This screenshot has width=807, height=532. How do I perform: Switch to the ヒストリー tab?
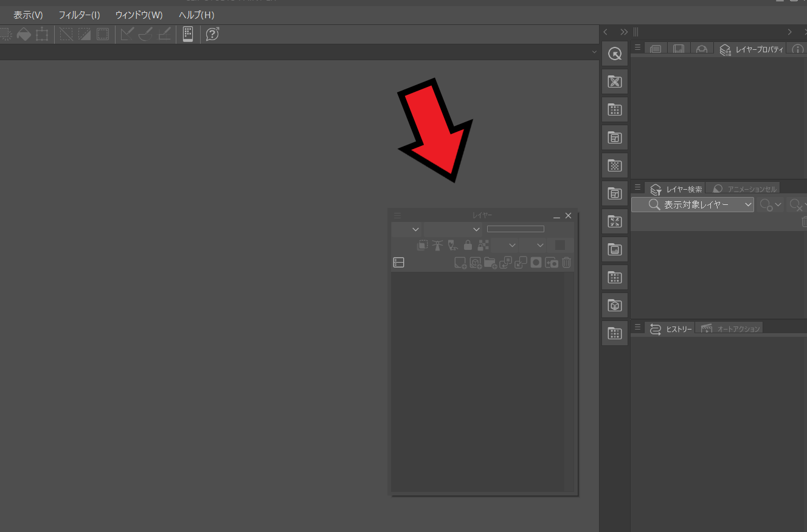(x=671, y=329)
